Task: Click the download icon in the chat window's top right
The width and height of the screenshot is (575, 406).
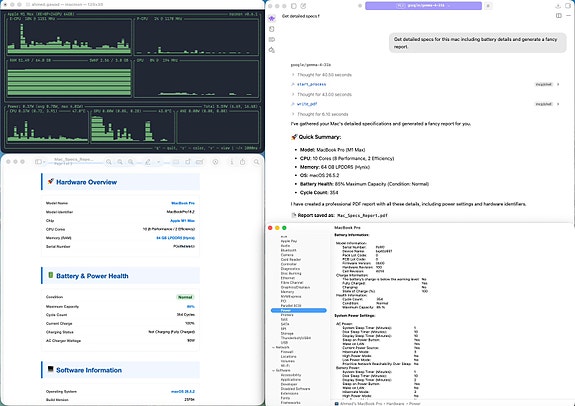Action: 558,6
